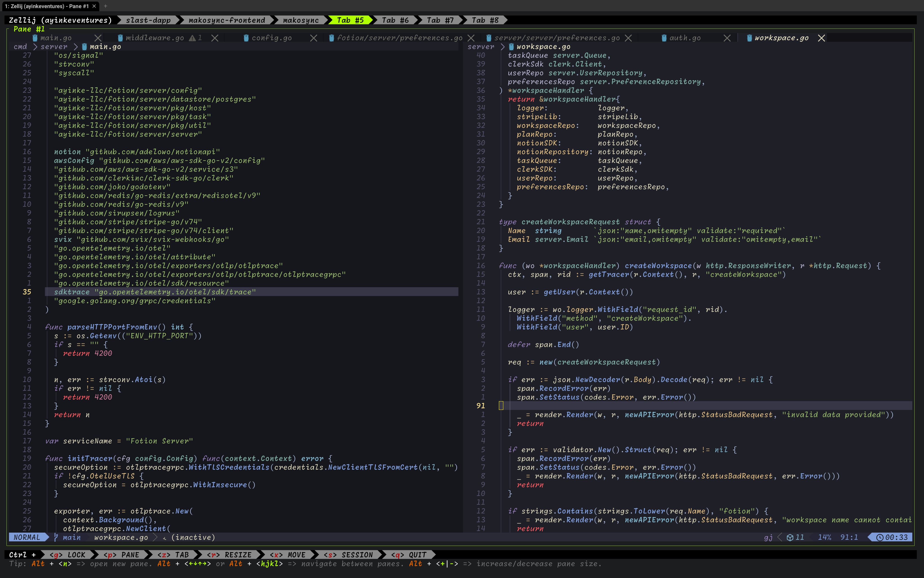
Task: Click the cube icon showing 11 in statusline
Action: (x=790, y=537)
